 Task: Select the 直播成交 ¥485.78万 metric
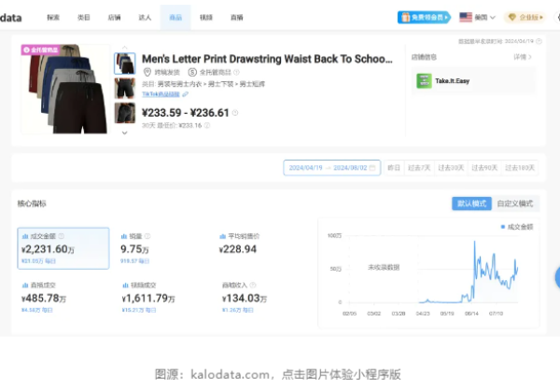(44, 297)
